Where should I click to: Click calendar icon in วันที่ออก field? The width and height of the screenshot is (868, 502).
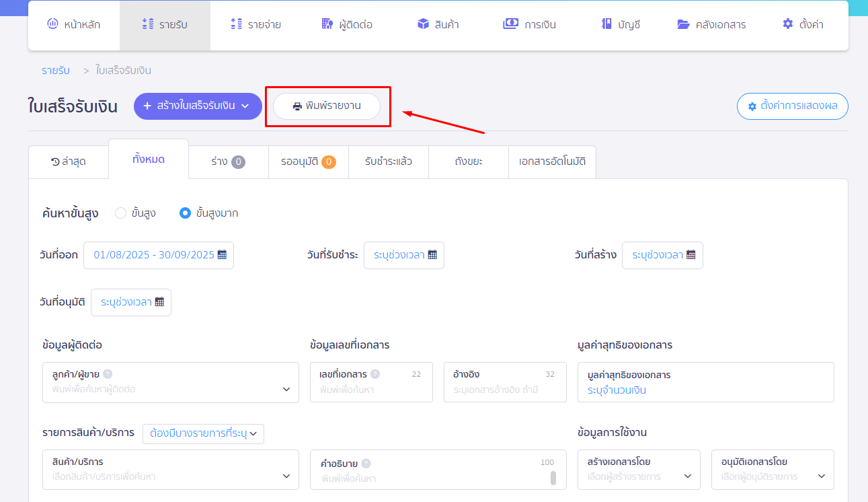click(x=222, y=255)
